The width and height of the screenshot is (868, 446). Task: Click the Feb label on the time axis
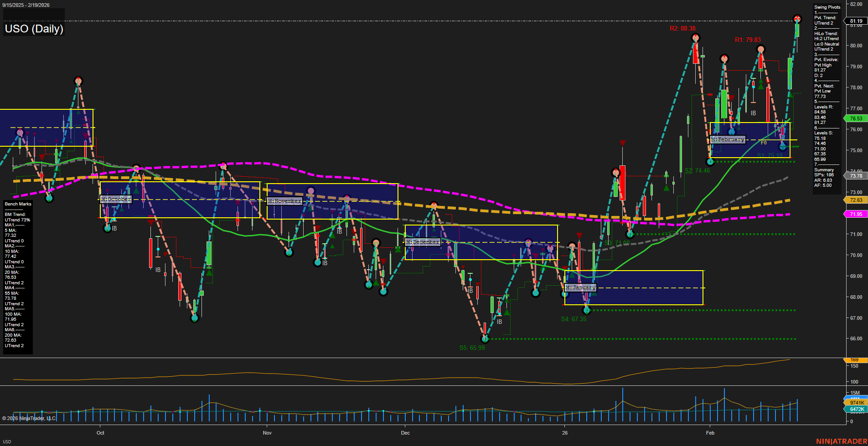710,433
